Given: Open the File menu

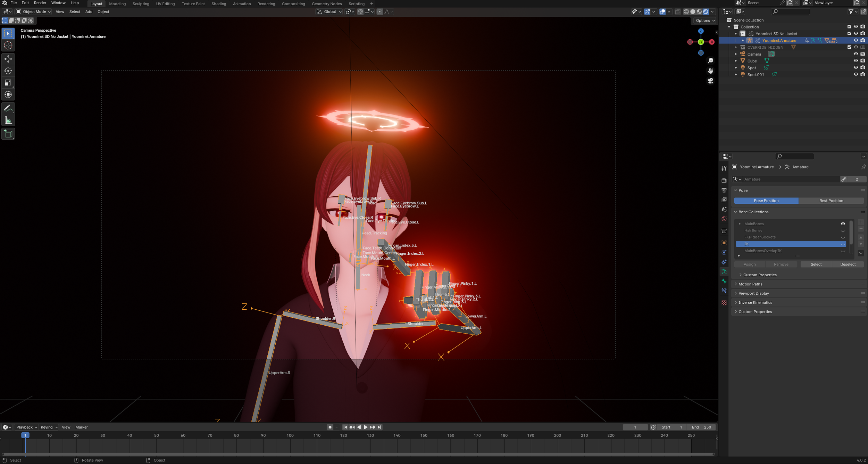Looking at the screenshot, I should point(14,3).
